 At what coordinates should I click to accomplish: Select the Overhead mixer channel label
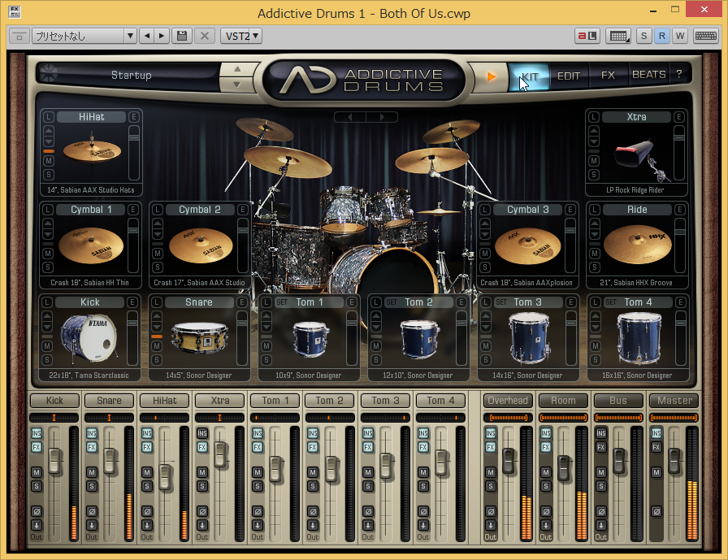[508, 400]
